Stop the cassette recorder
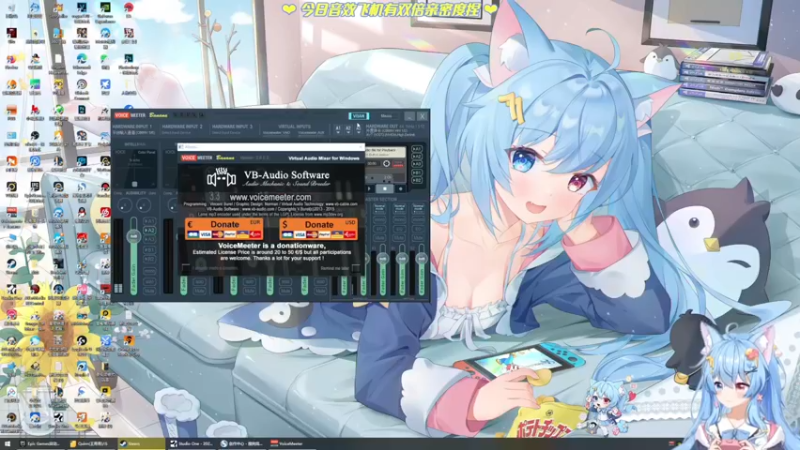The height and width of the screenshot is (450, 800). click(x=385, y=189)
